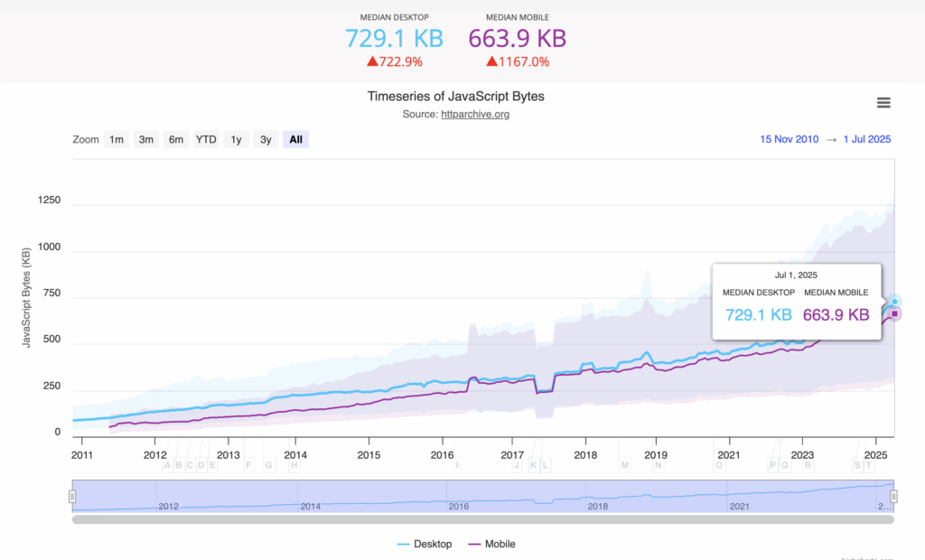
Task: Click the flag marker labeled M
Action: click(x=624, y=465)
